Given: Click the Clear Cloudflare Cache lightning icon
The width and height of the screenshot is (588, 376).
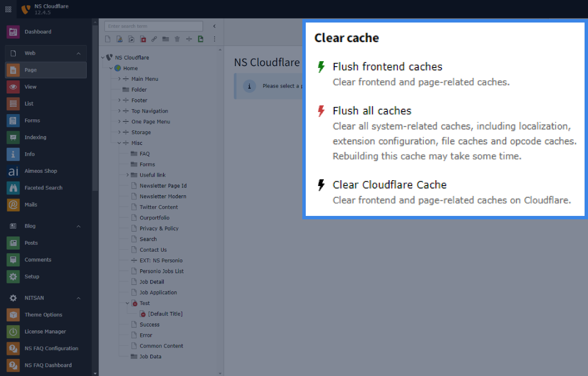Looking at the screenshot, I should (321, 185).
